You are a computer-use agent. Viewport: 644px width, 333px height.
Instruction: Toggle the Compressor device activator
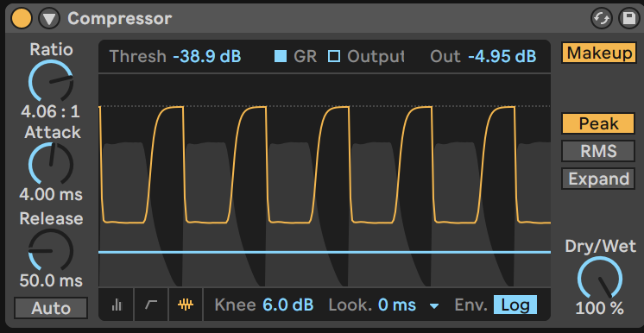coord(22,18)
